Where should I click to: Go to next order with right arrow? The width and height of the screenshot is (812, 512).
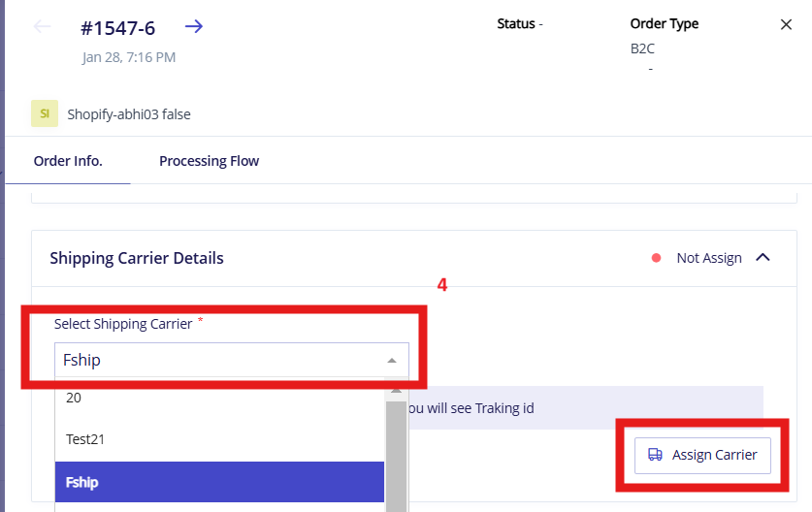coord(194,26)
